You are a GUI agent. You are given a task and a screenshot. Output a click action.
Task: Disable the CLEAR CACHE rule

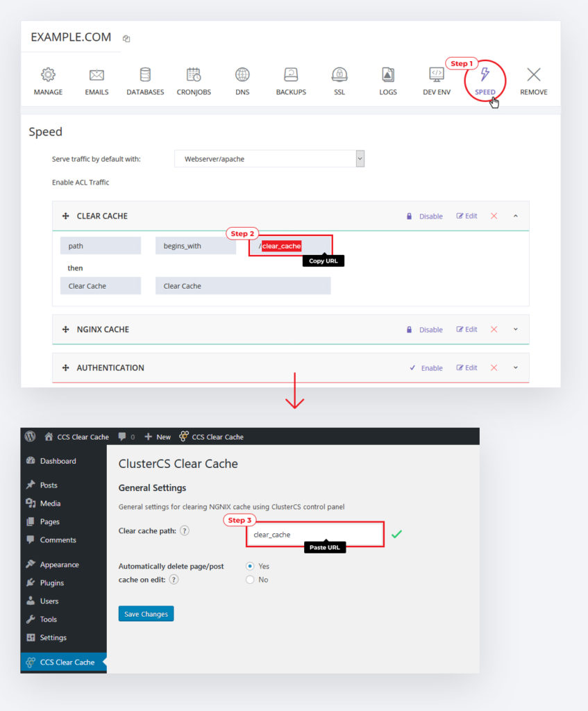click(425, 217)
